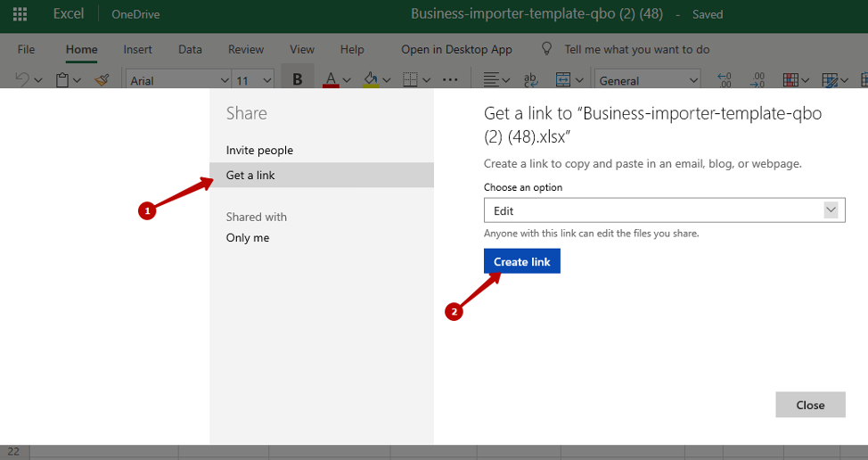Open the Data ribbon tab
This screenshot has height=460, width=868.
coord(190,49)
